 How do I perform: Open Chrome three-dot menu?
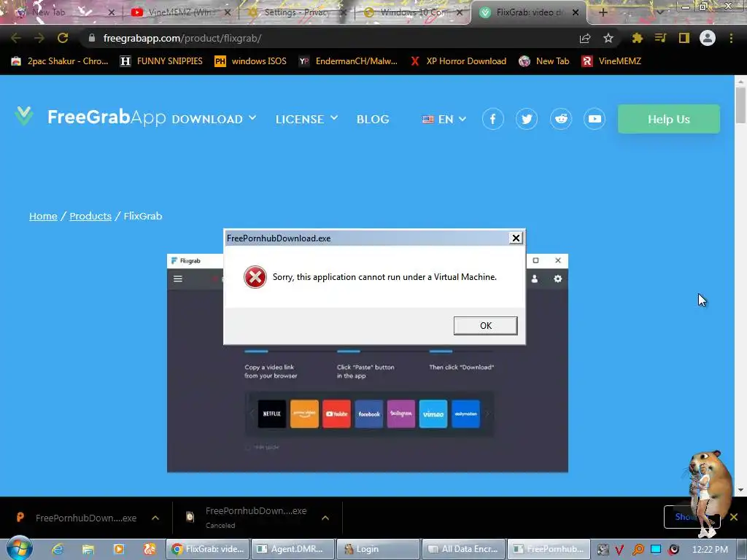pyautogui.click(x=731, y=38)
